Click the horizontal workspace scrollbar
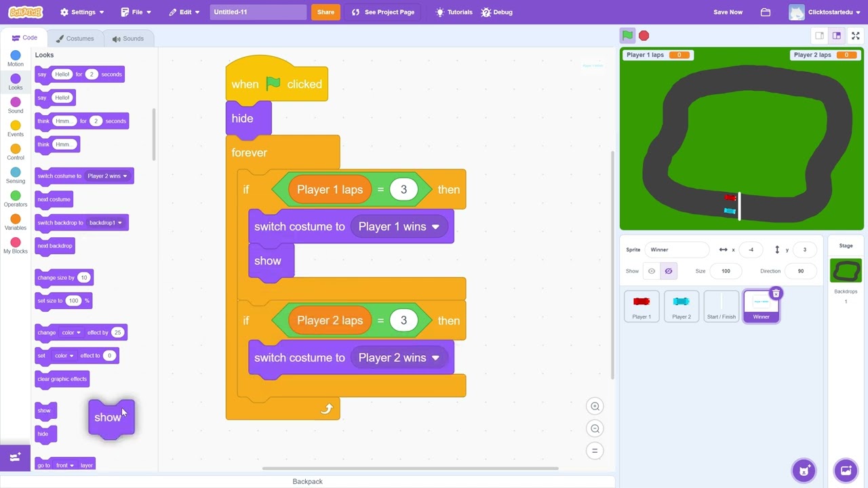This screenshot has width=868, height=488. point(410,468)
